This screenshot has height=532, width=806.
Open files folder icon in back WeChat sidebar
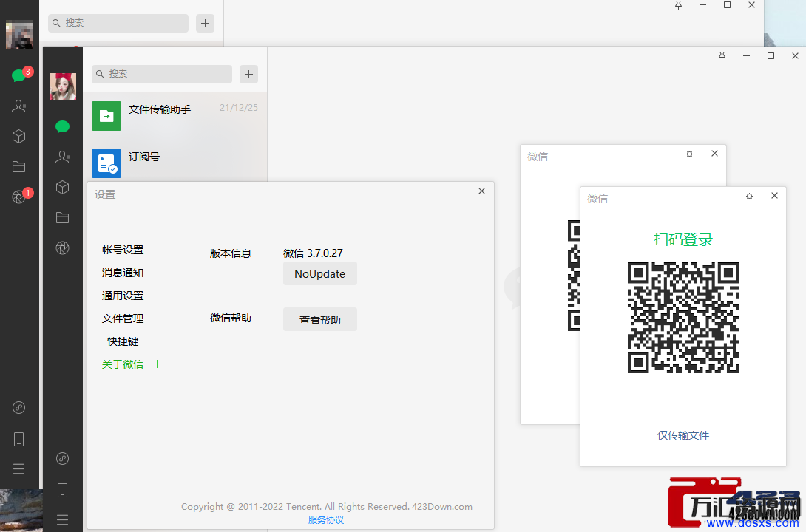pos(19,166)
